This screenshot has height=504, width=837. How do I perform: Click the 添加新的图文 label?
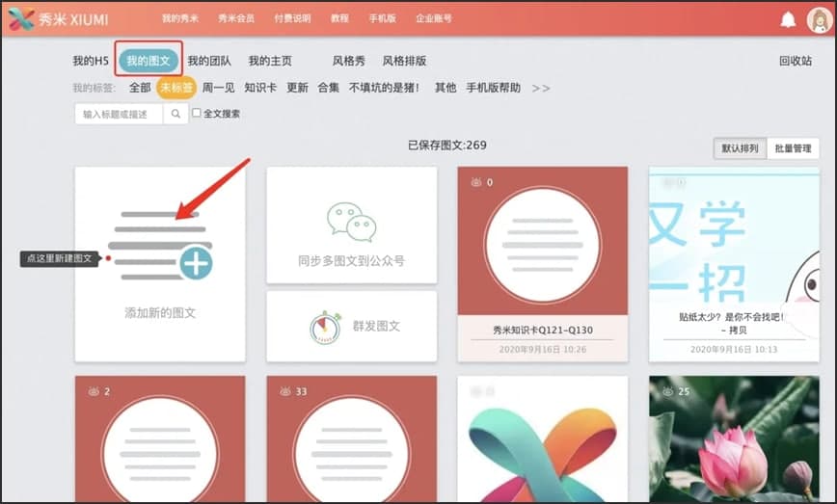160,313
